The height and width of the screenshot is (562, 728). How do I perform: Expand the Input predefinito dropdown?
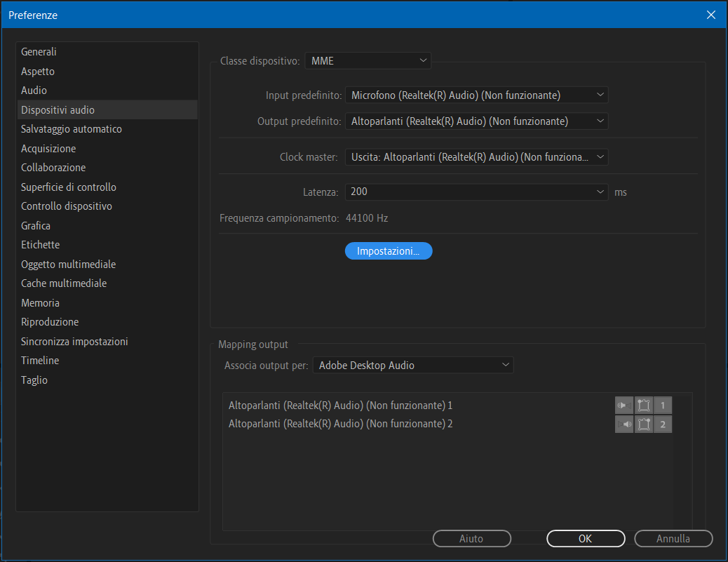(x=476, y=95)
